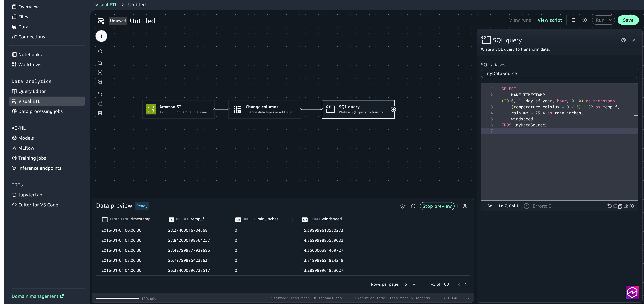Refresh the data preview

413,206
